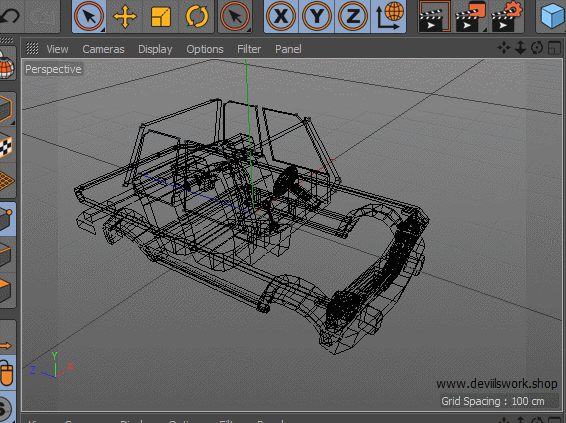Viewport: 566px width, 423px height.
Task: Click the viewport grip handle icon
Action: pyautogui.click(x=32, y=48)
